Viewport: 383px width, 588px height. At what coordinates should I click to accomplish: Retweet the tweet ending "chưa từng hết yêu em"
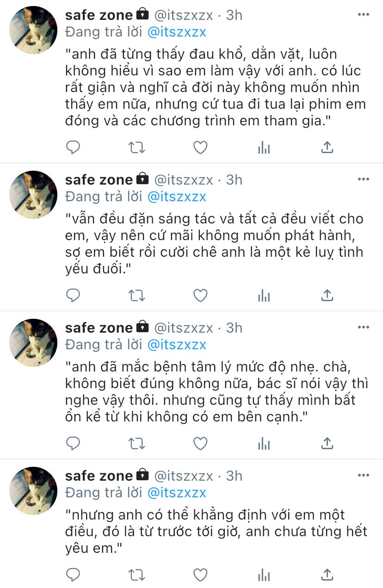point(136,575)
